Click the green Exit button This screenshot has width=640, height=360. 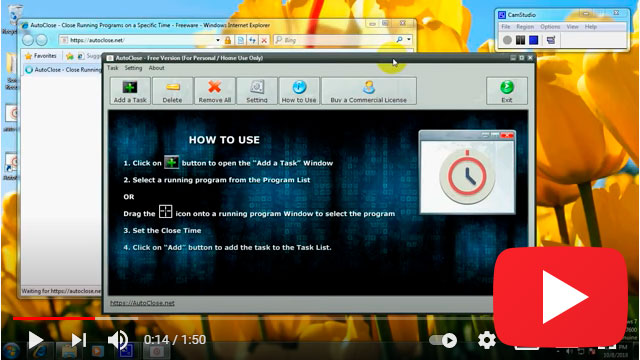507,91
